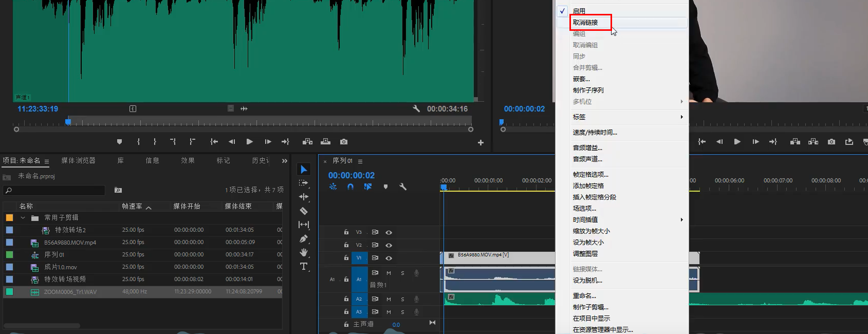Toggle lock on track V1
The width and height of the screenshot is (868, 334).
pyautogui.click(x=346, y=258)
